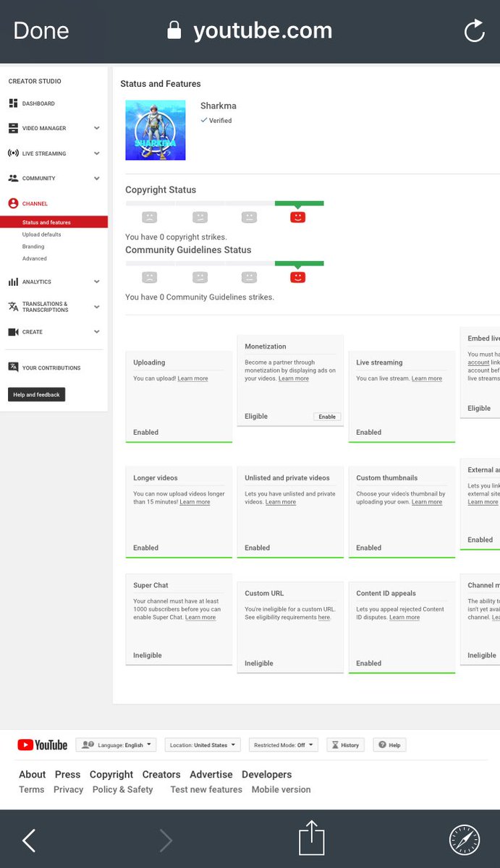This screenshot has width=500, height=868.
Task: Open Advanced in Channel menu
Action: coord(35,258)
